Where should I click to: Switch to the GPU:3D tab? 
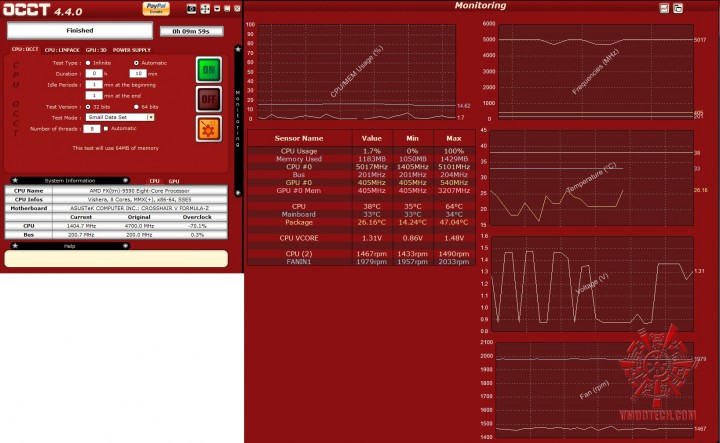[96, 50]
